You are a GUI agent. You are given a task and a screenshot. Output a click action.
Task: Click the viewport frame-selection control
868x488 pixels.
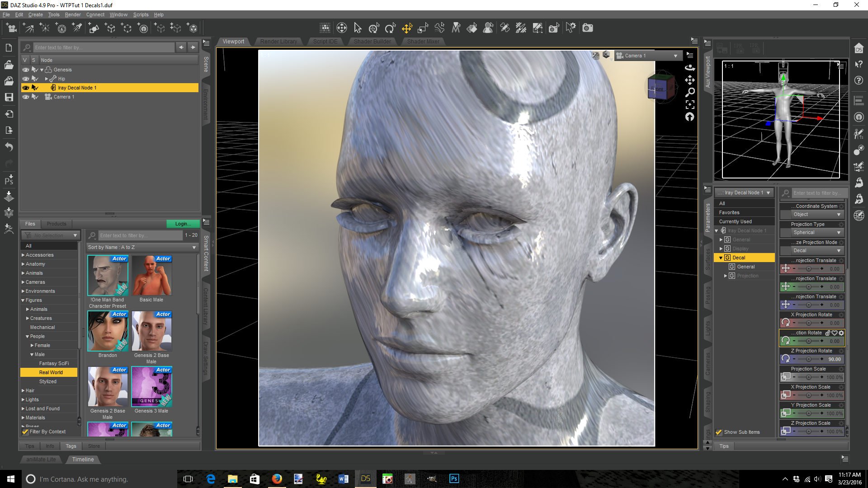pyautogui.click(x=690, y=104)
